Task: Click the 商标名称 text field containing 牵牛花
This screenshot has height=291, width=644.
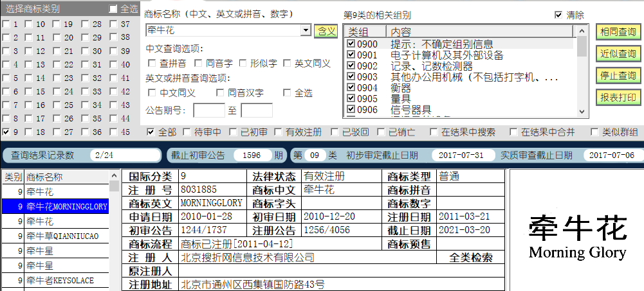Action: [x=224, y=30]
